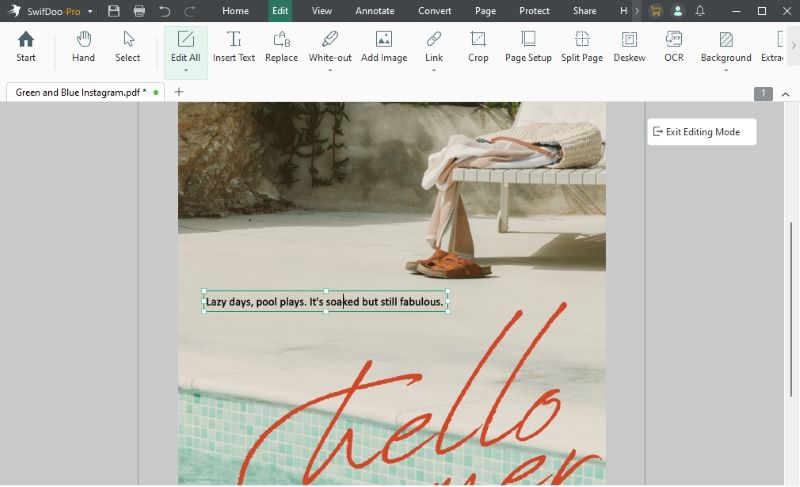Click the Save disk icon
Screen dimensions: 800x487
[x=114, y=11]
